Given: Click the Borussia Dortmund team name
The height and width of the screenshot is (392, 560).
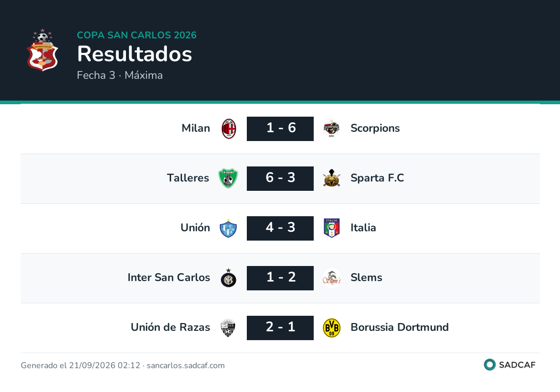Looking at the screenshot, I should [x=400, y=327].
